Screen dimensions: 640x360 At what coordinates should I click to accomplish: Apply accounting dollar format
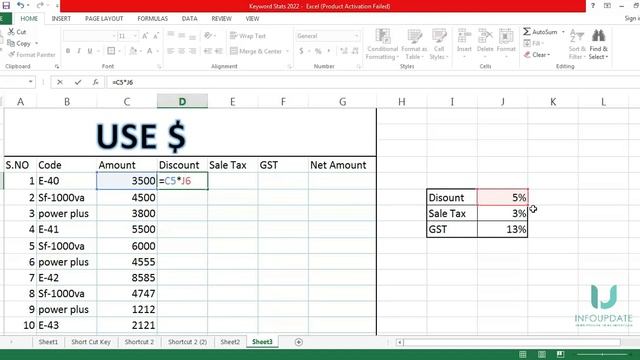click(x=301, y=51)
